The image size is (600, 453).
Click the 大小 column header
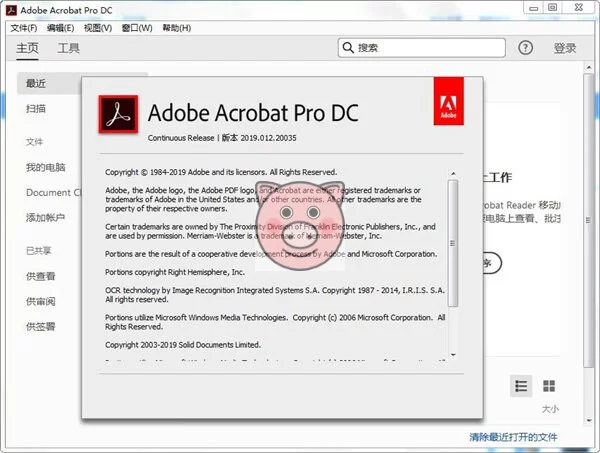pyautogui.click(x=550, y=409)
